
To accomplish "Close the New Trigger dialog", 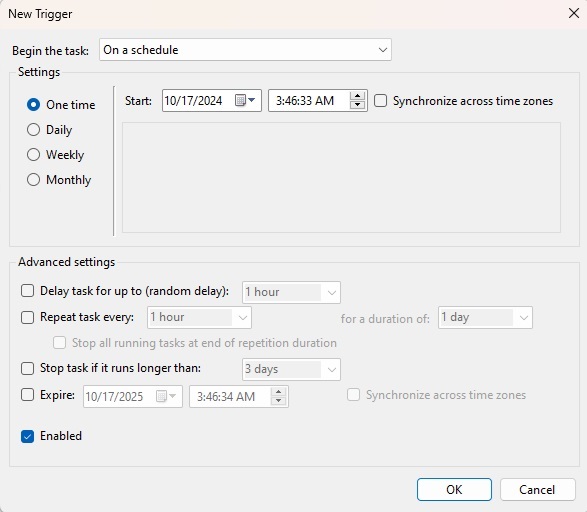I will [x=574, y=13].
